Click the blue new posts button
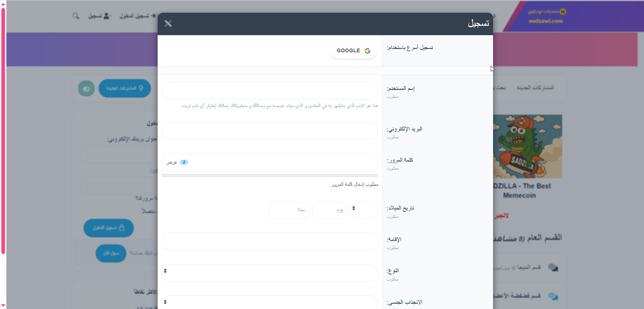The width and height of the screenshot is (644, 309). click(x=124, y=88)
